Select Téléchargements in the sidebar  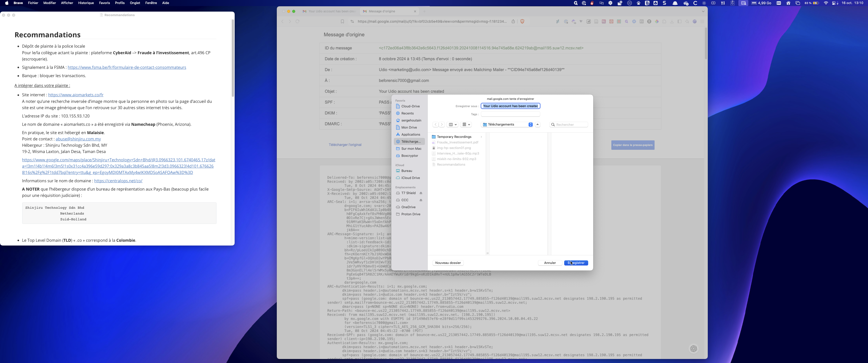coord(409,141)
